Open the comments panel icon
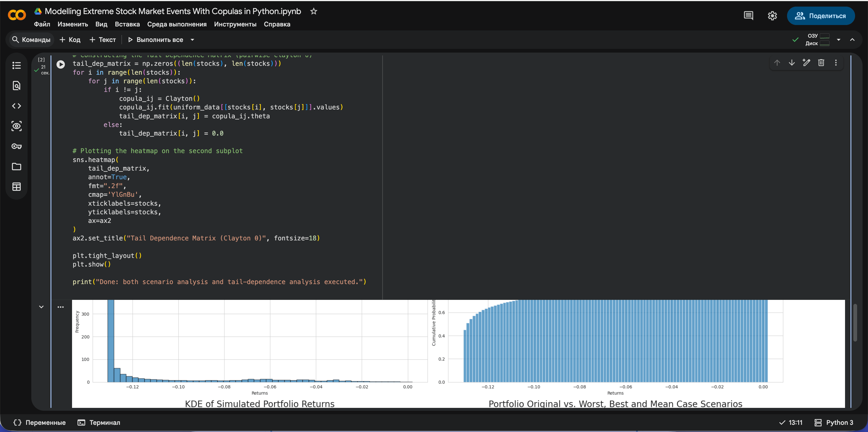This screenshot has height=432, width=868. click(x=748, y=16)
